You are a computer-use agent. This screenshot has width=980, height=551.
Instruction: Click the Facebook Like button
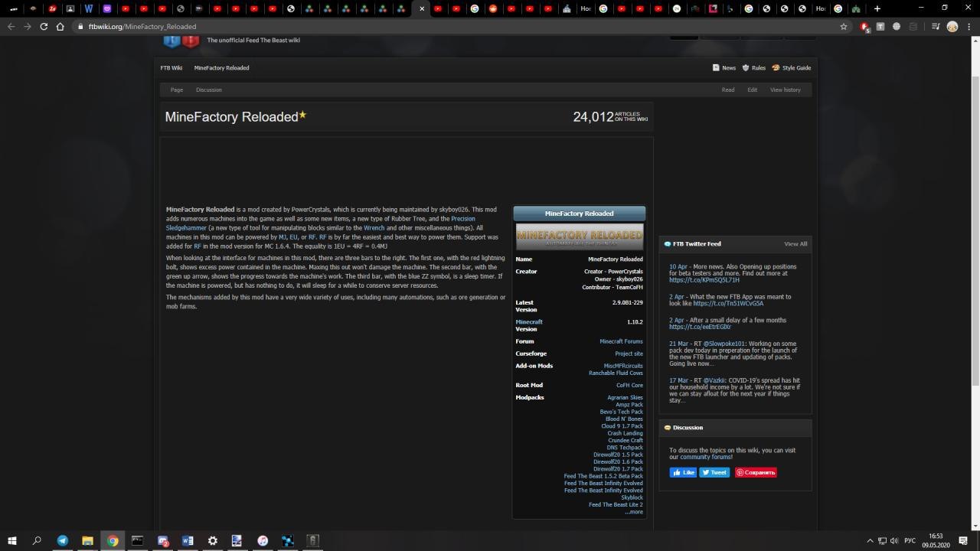tap(683, 472)
